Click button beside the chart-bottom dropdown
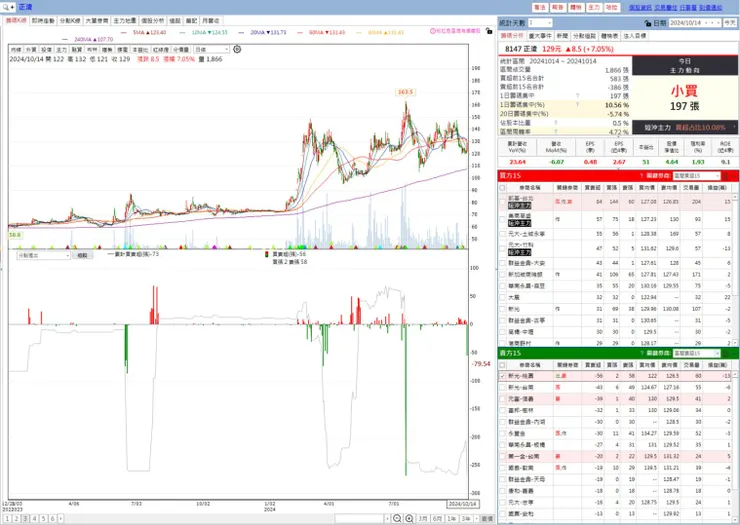 (x=83, y=255)
